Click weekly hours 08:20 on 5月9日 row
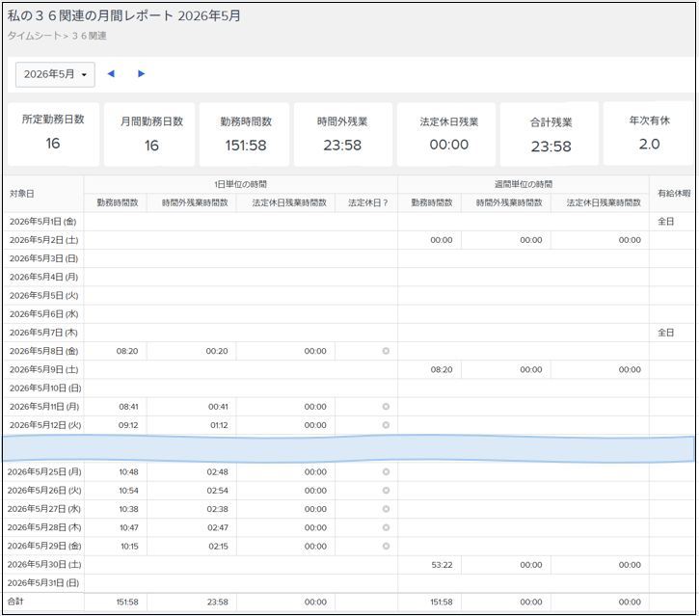This screenshot has width=699, height=616. pos(442,369)
